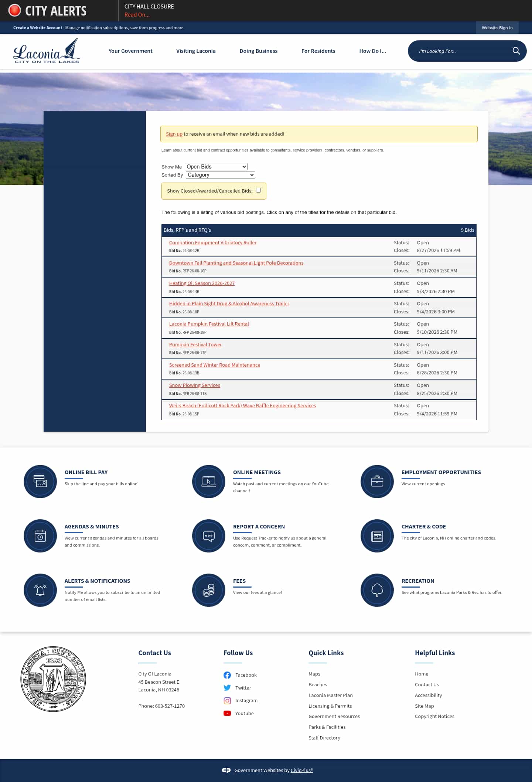Click the City of Laconia seal image
The width and height of the screenshot is (532, 782).
pyautogui.click(x=53, y=679)
